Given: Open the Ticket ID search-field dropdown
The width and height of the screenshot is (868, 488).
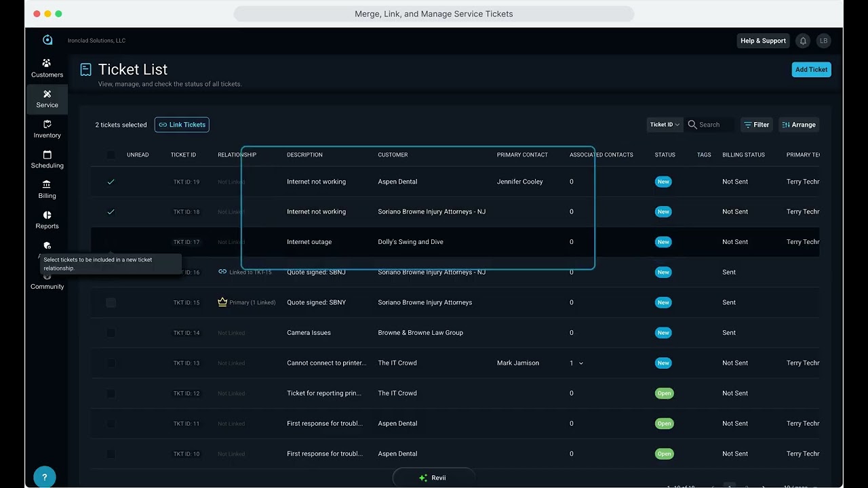Looking at the screenshot, I should tap(665, 125).
